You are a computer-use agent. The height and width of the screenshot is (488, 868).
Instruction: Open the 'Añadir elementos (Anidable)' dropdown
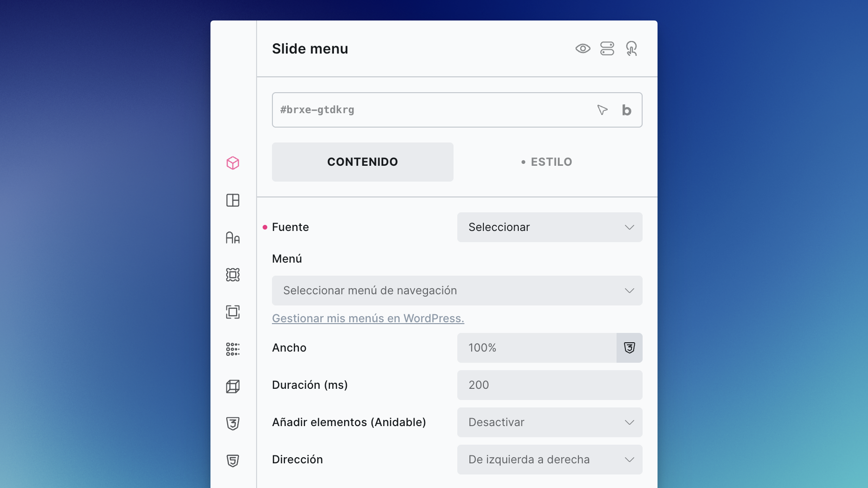(549, 422)
